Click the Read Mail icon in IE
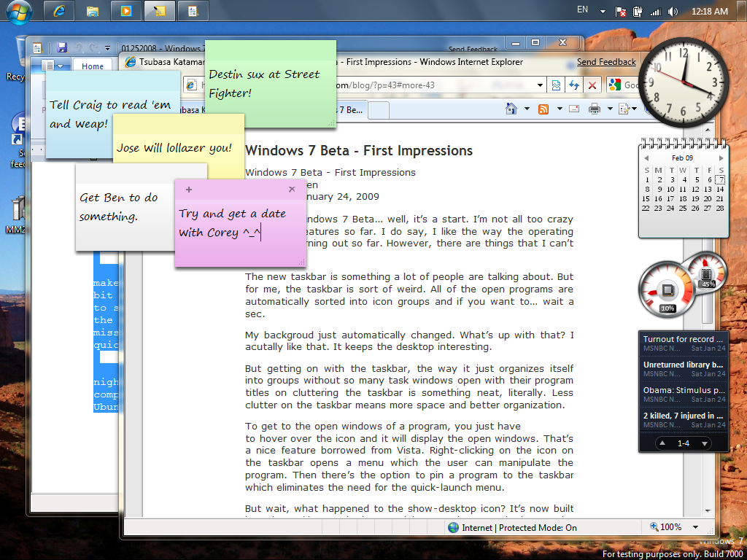 (575, 109)
